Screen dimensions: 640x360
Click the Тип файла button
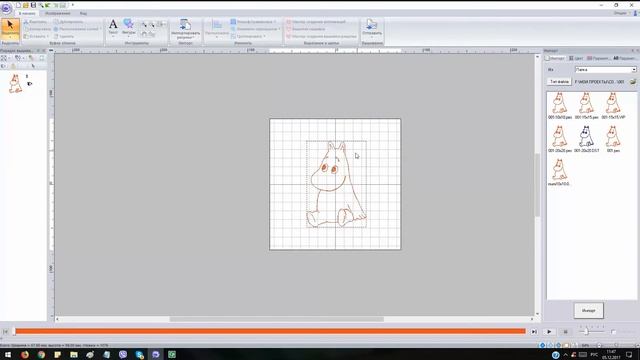pos(559,82)
